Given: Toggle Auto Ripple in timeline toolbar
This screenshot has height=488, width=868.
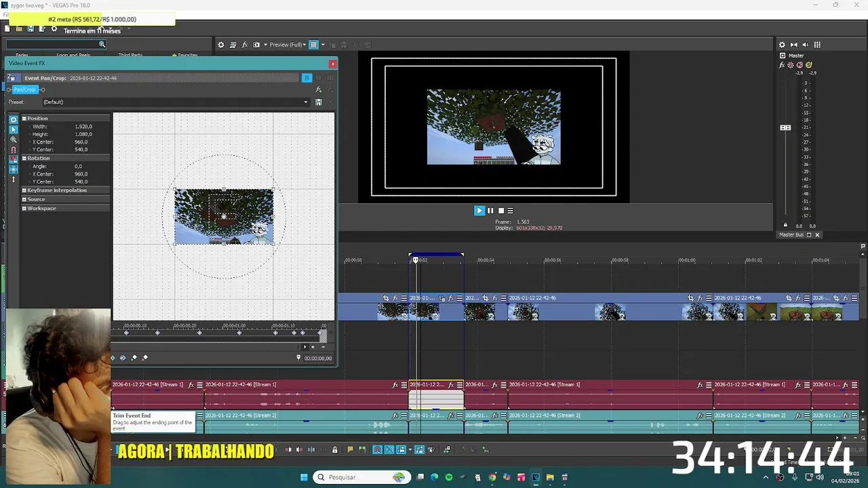Looking at the screenshot, I should 401,449.
